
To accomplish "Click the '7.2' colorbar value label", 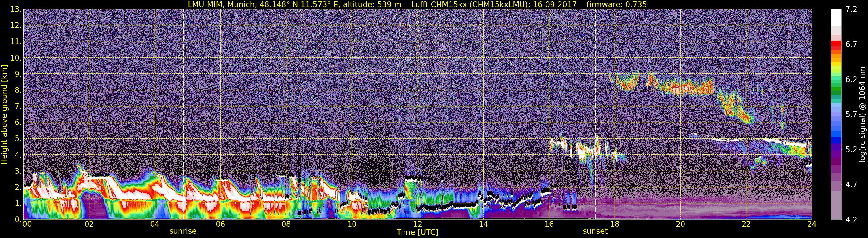I will tap(851, 9).
